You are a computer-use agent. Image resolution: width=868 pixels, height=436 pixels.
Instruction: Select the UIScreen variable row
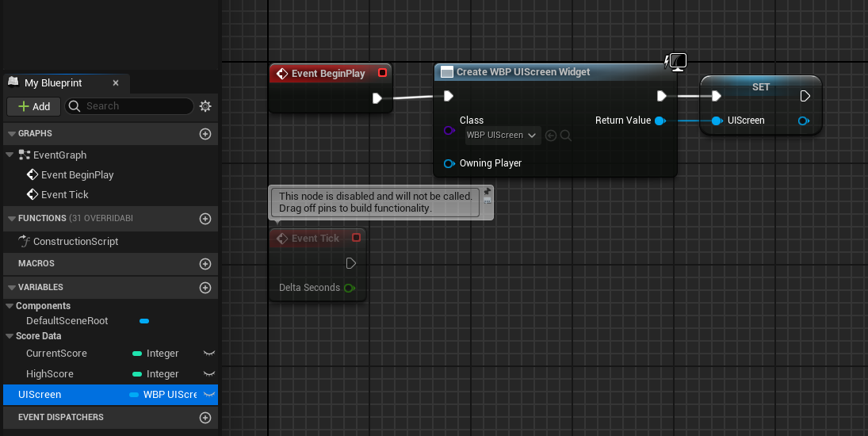click(110, 395)
